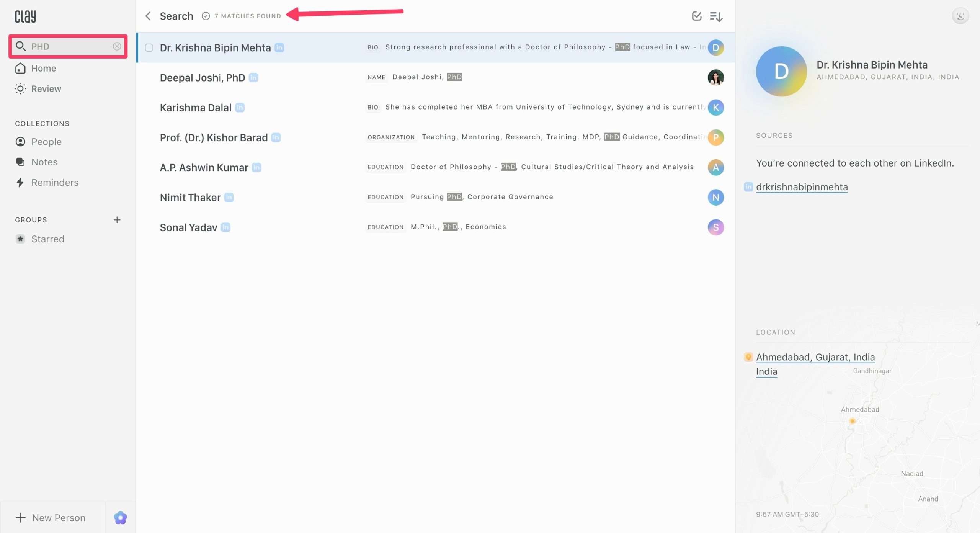Open Dr. Krishna Bipin Mehta result
Image resolution: width=980 pixels, height=533 pixels.
(435, 47)
